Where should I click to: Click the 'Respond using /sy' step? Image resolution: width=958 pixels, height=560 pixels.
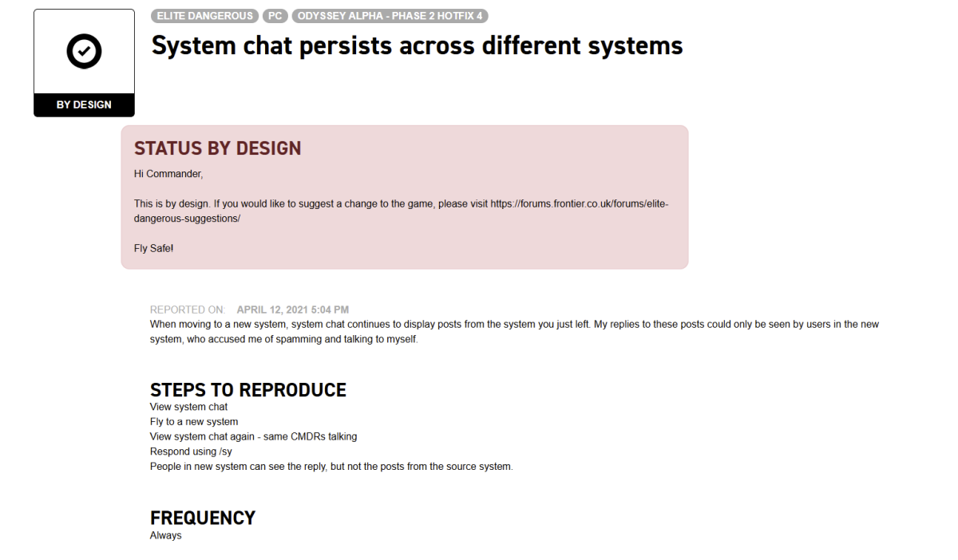coord(191,452)
